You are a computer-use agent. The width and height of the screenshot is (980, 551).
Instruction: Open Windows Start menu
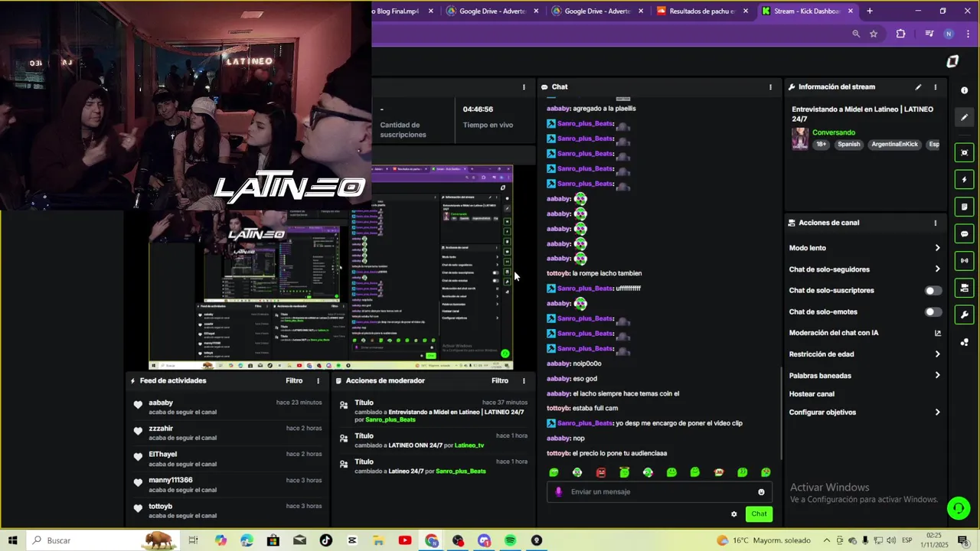(13, 540)
